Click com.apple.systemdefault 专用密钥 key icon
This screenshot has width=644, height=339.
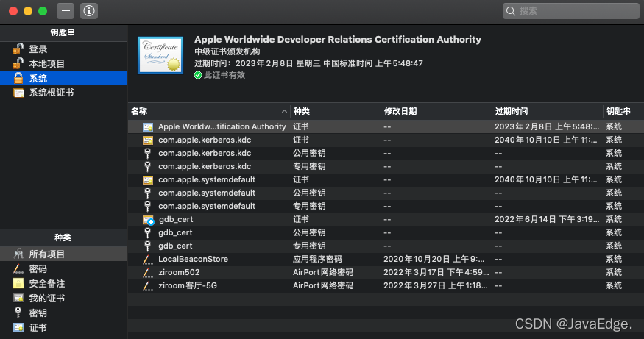[147, 206]
